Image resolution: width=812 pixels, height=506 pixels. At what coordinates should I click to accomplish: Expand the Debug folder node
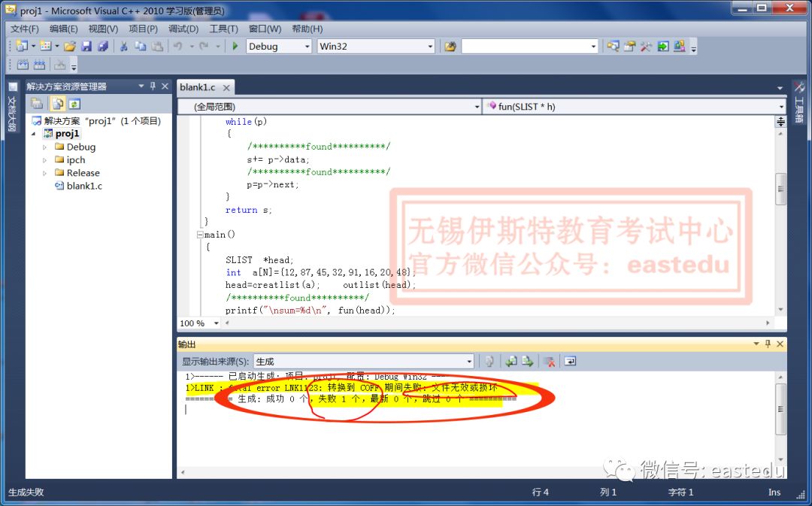click(44, 147)
